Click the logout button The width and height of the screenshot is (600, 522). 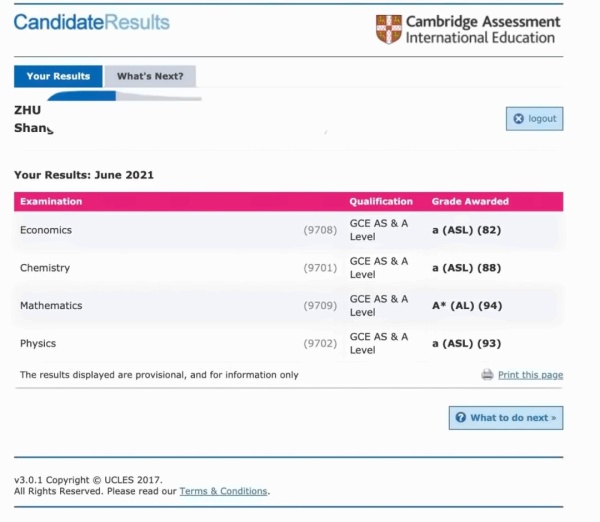(x=534, y=119)
